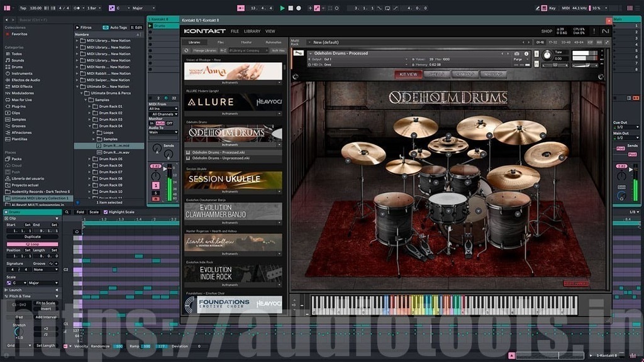The image size is (644, 362).
Task: Open the Kontakt FILE menu
Action: coord(235,31)
